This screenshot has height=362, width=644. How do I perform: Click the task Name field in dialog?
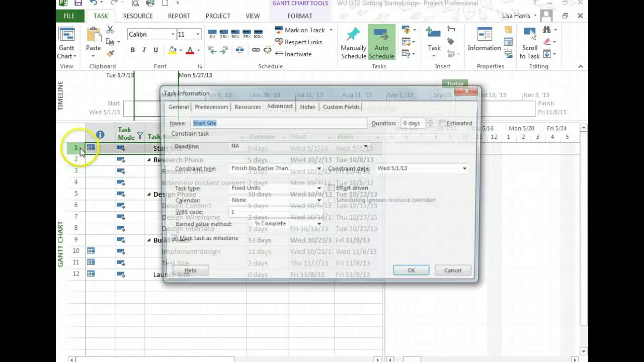pyautogui.click(x=278, y=123)
